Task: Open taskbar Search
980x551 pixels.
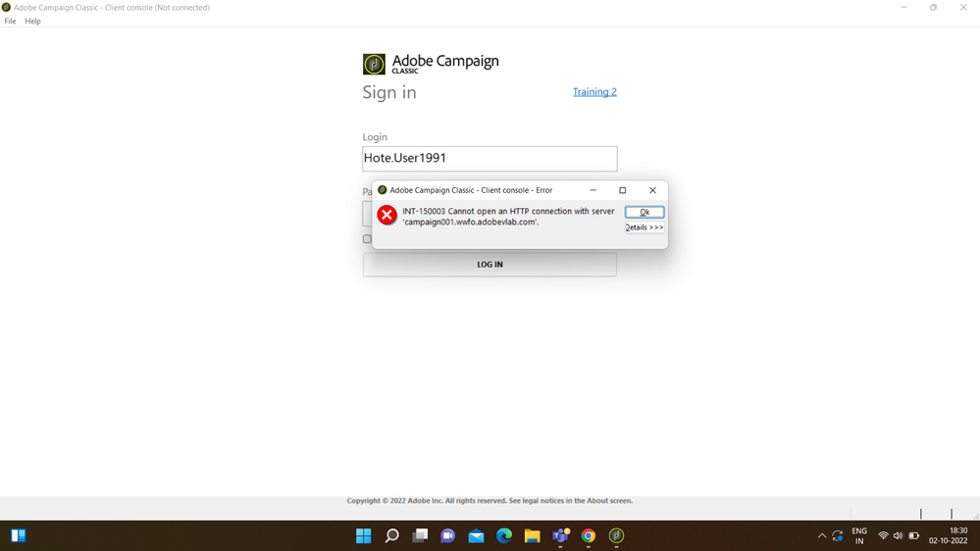Action: [391, 535]
